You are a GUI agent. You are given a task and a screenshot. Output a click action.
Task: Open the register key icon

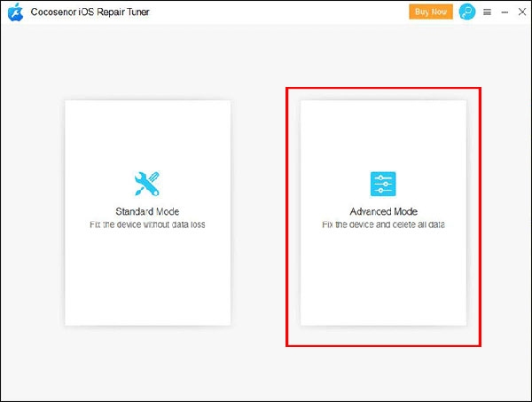(x=467, y=12)
